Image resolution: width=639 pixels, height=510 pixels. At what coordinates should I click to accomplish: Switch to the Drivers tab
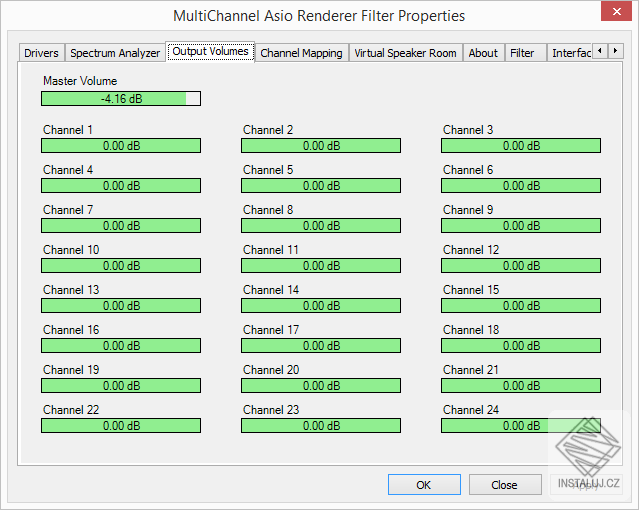42,53
